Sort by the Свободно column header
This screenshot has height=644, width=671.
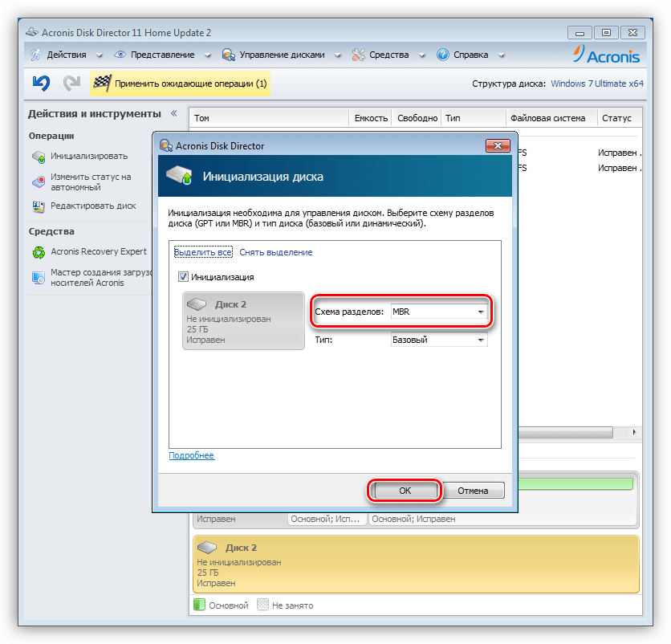pos(417,118)
